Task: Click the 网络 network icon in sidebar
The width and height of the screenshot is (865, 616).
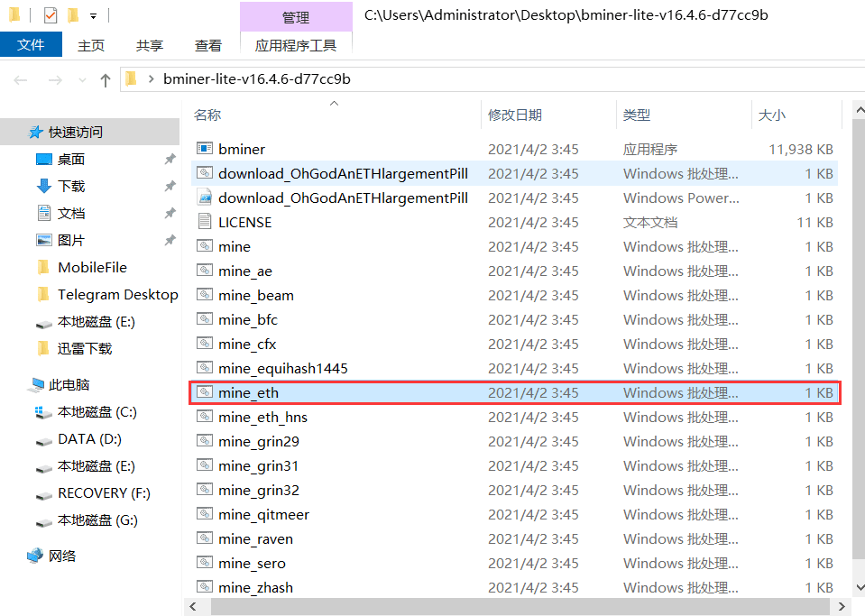Action: point(35,556)
